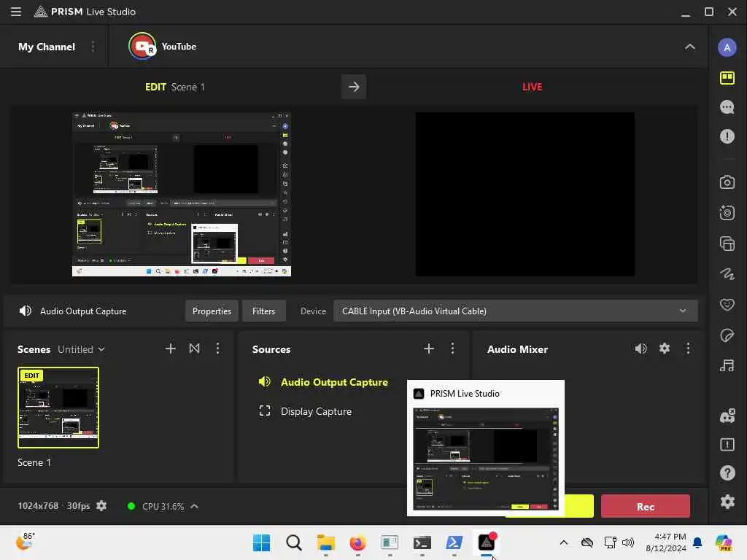Open the multi-window layers icon in sidebar

[x=727, y=244]
